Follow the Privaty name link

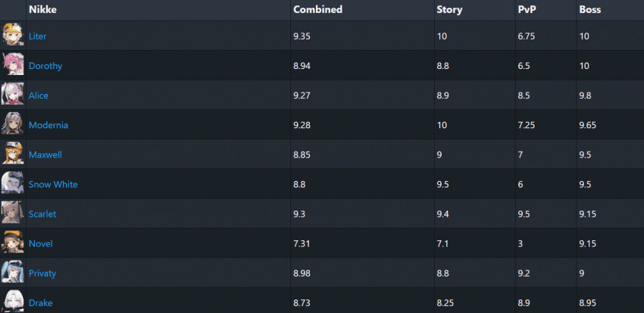coord(42,273)
